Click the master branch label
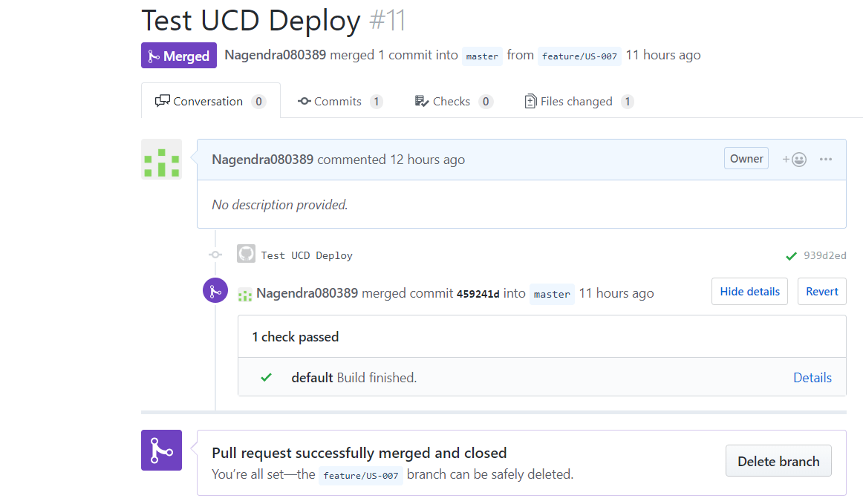Screen dimensions: 863x504 (x=482, y=56)
